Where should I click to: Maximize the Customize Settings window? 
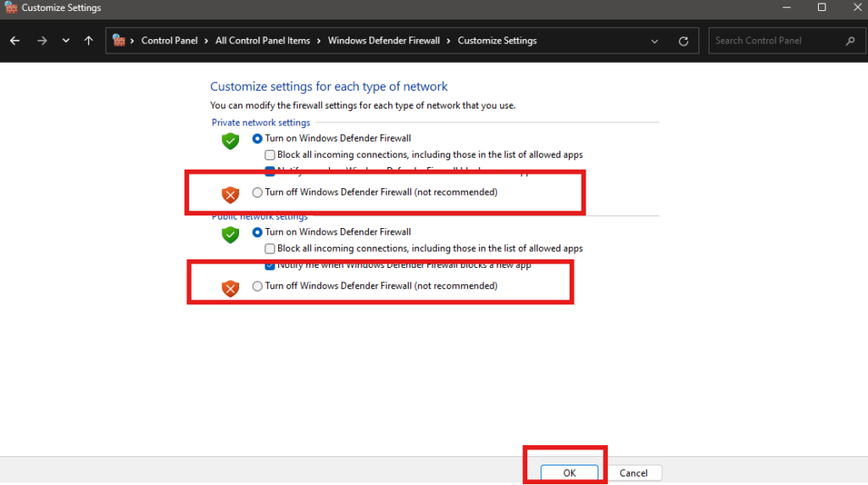point(822,7)
